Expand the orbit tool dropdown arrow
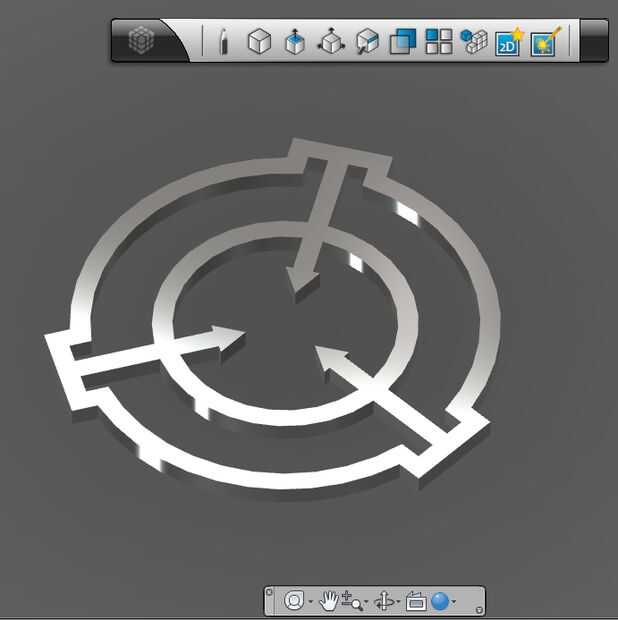This screenshot has height=620, width=618. pos(398,602)
